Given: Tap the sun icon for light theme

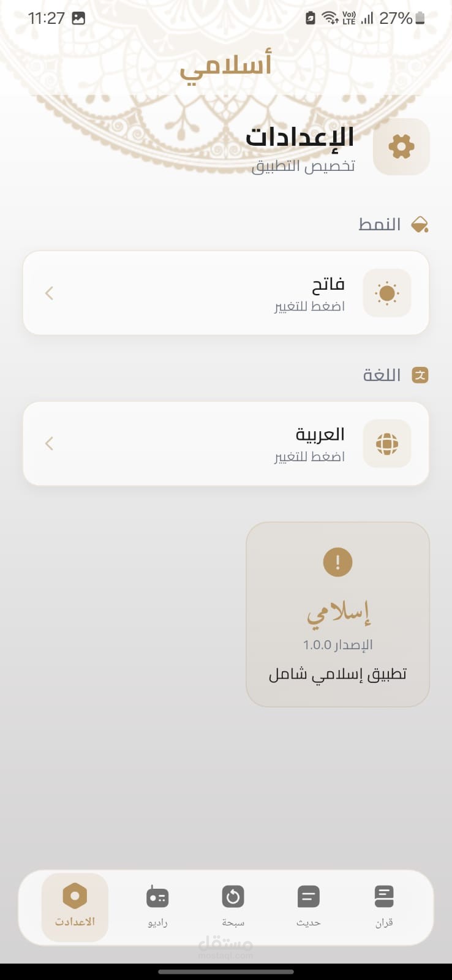Looking at the screenshot, I should [386, 293].
